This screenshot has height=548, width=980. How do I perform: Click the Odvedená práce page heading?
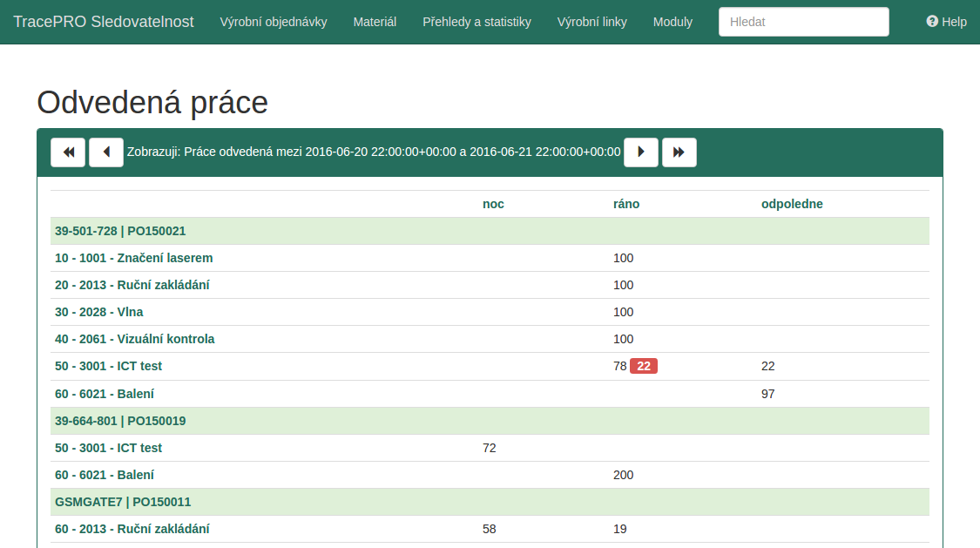152,103
